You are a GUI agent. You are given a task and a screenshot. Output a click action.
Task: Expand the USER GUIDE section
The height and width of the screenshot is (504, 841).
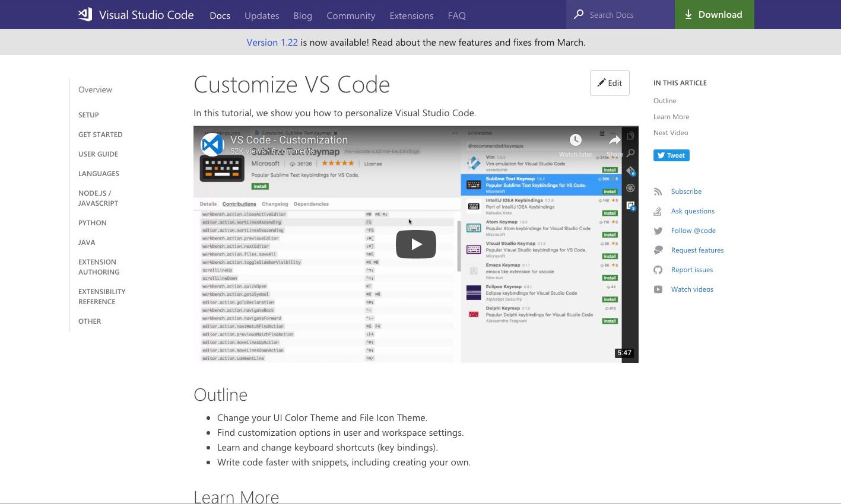(98, 154)
